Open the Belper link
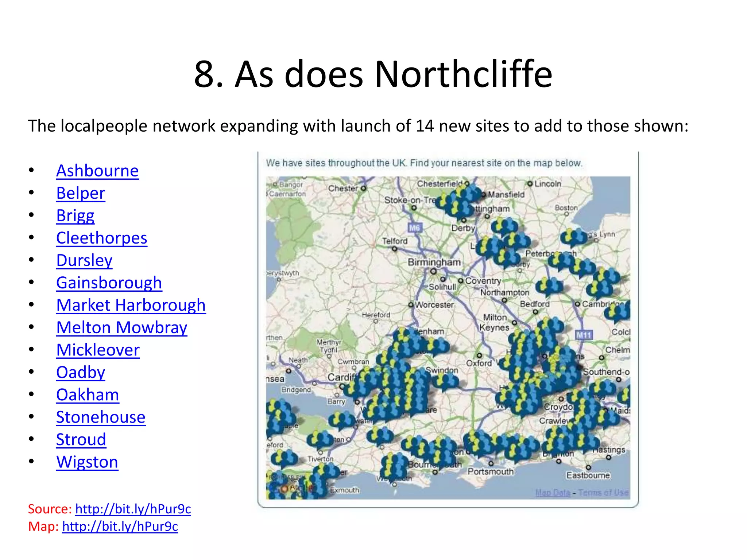747x560 pixels. pyautogui.click(x=81, y=193)
